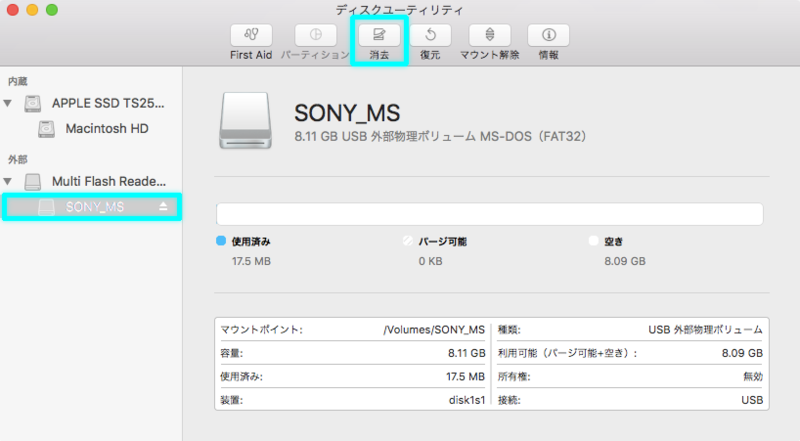
Task: Click the 内蔵 sidebar section header
Action: [18, 81]
